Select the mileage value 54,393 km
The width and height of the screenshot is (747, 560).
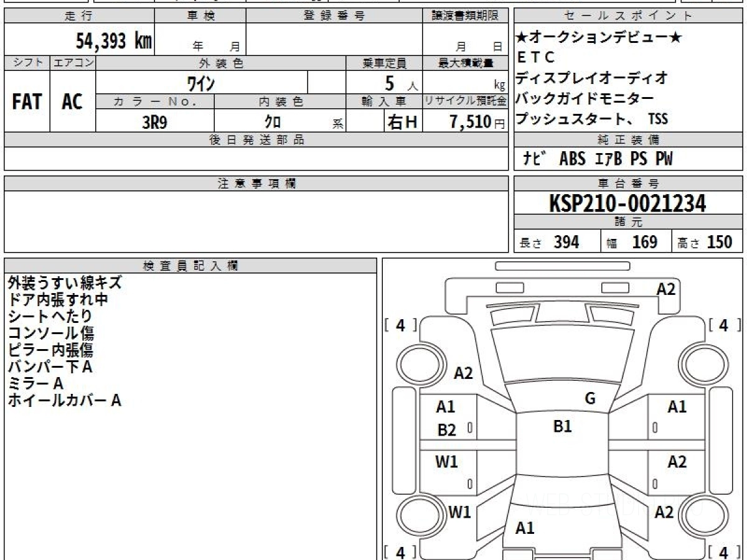tap(114, 41)
